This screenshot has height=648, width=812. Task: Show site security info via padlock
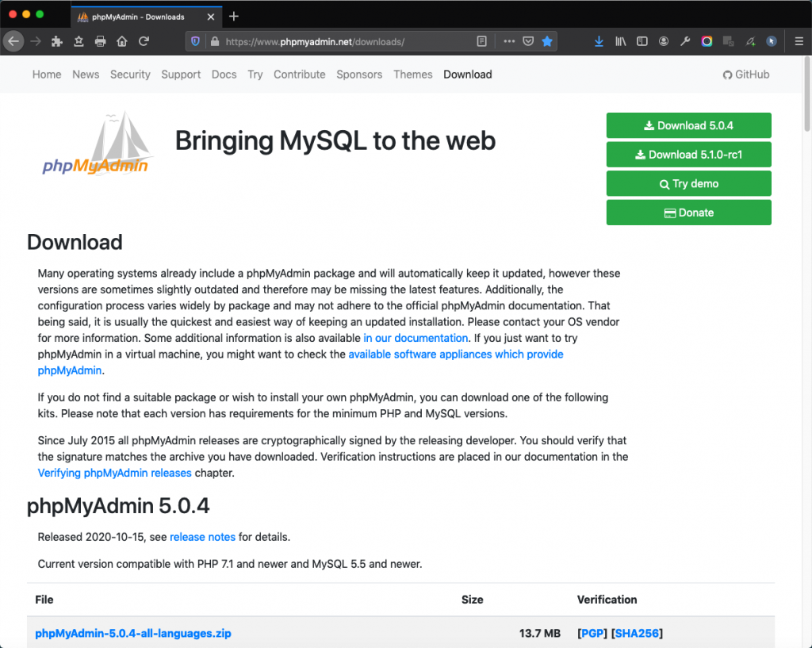(x=214, y=41)
